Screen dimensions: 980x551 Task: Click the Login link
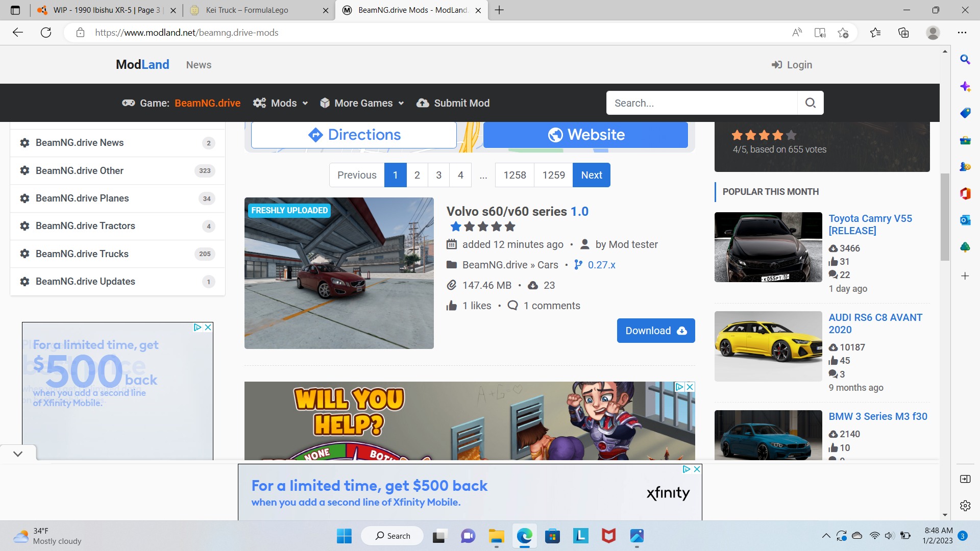click(x=792, y=65)
